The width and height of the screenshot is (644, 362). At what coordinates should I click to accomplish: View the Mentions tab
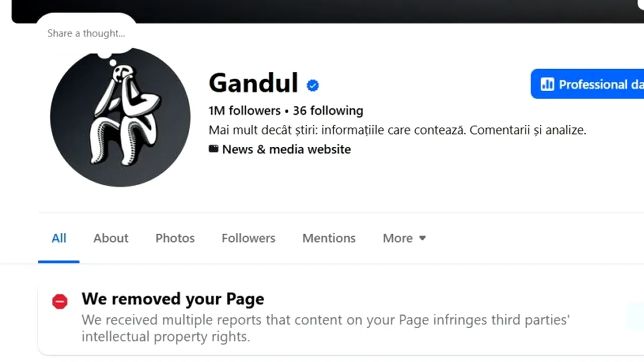coord(329,238)
